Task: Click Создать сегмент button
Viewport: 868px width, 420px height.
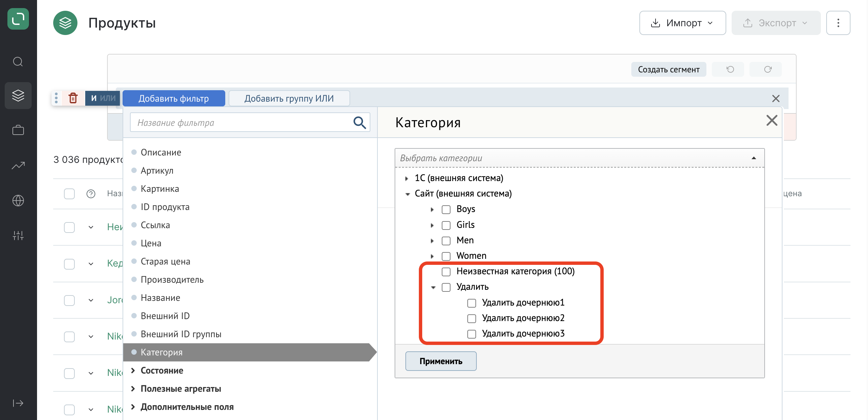Action: pyautogui.click(x=668, y=69)
